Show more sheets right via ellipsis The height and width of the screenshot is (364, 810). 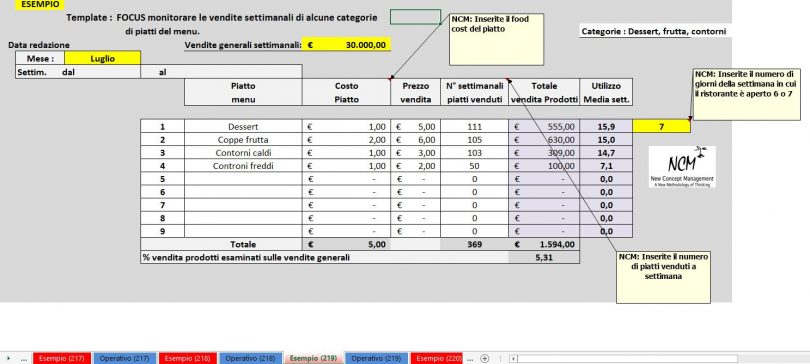tap(469, 358)
